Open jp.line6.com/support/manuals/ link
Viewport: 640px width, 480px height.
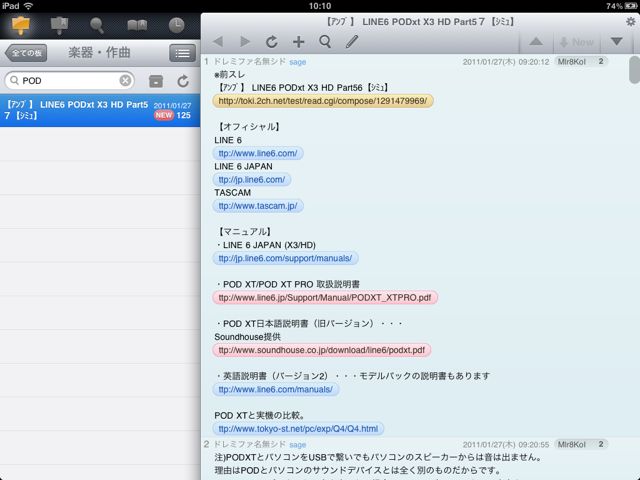pyautogui.click(x=285, y=258)
